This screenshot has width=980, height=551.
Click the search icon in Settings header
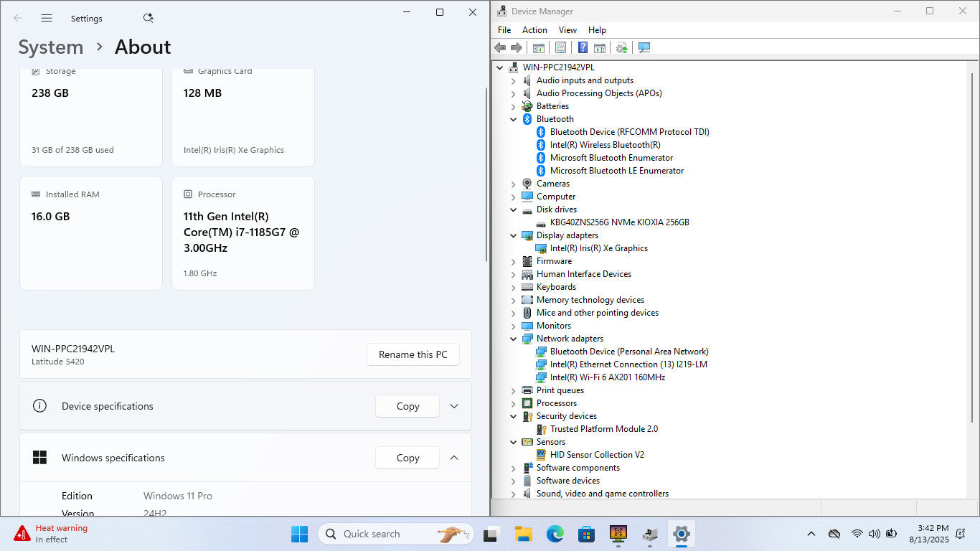(x=148, y=18)
